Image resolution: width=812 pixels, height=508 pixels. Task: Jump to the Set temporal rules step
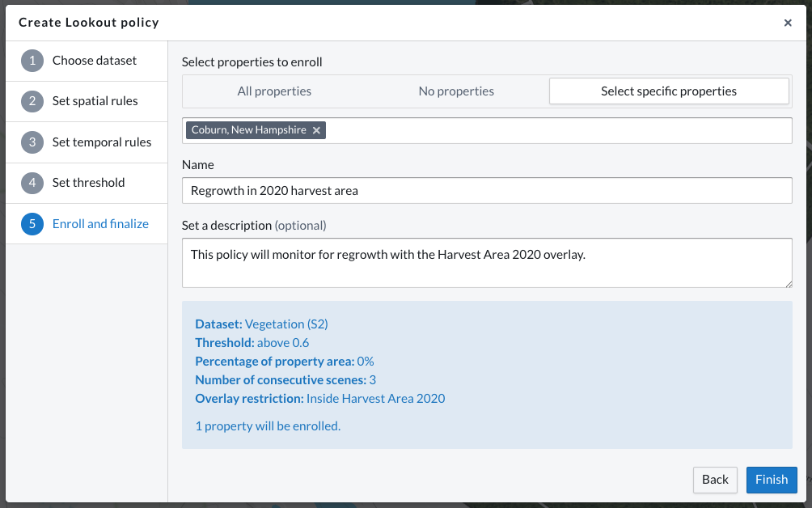pyautogui.click(x=102, y=142)
